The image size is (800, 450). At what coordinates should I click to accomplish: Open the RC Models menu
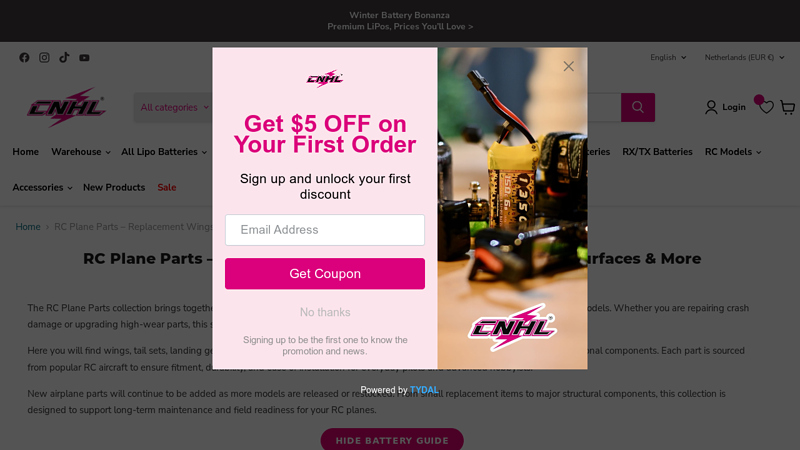[733, 152]
